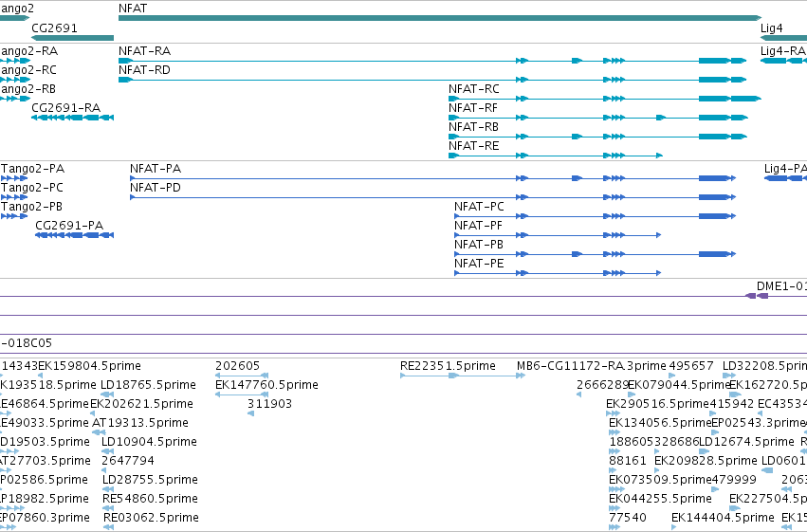Select the 77540 EST label
The height and width of the screenshot is (532, 807).
[x=628, y=518]
